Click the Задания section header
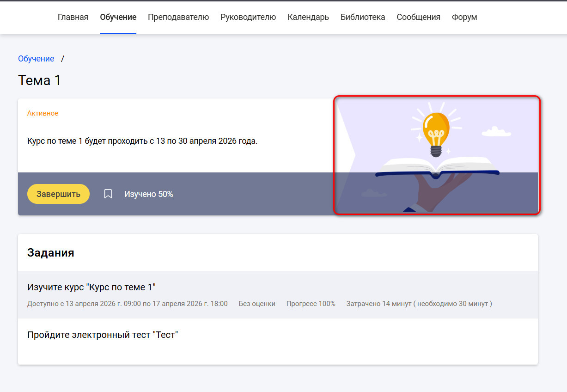Viewport: 567px width, 392px height. (51, 252)
